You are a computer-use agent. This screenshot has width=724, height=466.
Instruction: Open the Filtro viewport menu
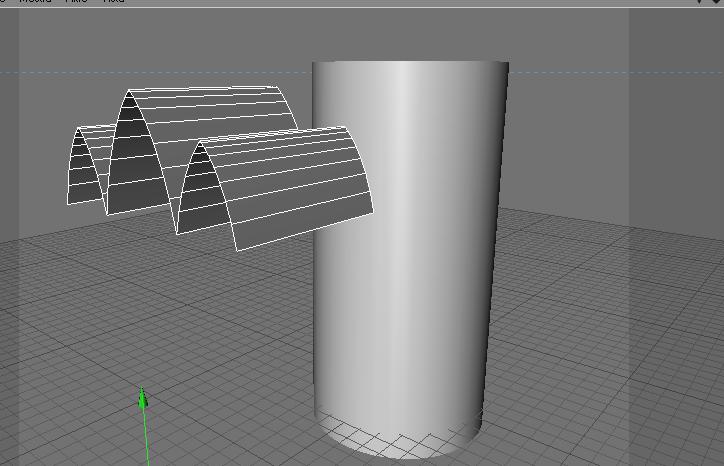(x=76, y=1)
